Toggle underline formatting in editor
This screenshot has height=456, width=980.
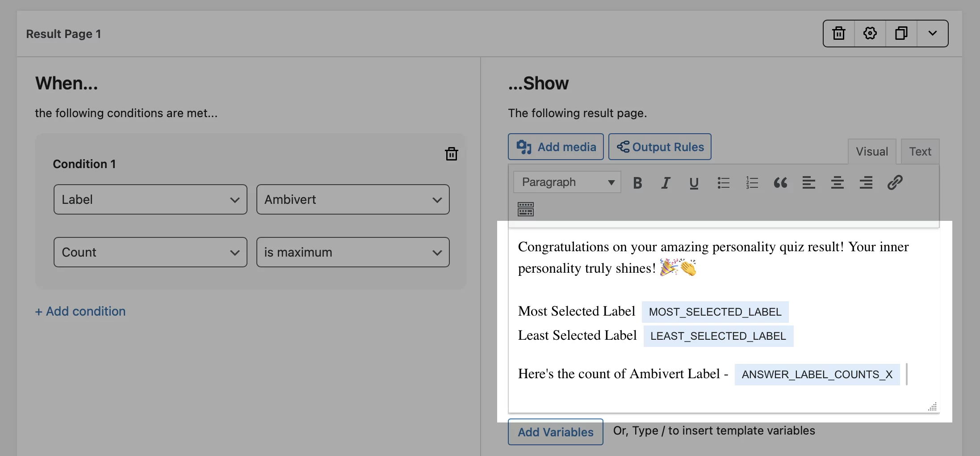[x=694, y=182]
